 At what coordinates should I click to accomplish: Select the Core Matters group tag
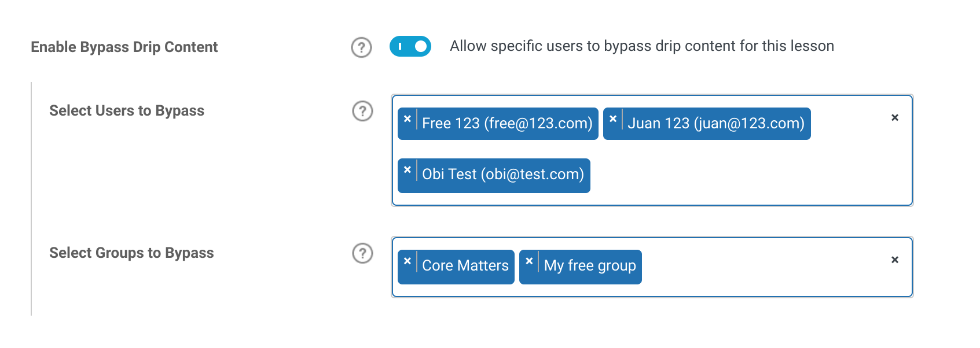point(465,266)
